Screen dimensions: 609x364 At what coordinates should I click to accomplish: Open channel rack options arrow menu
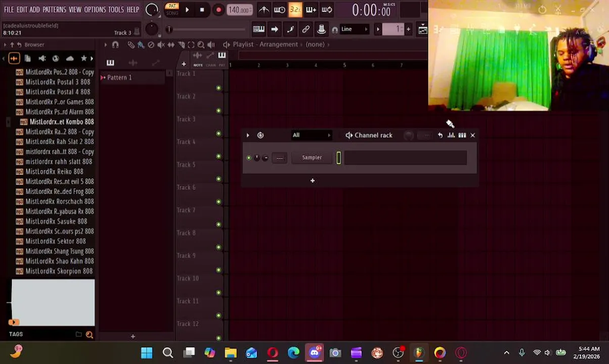pyautogui.click(x=247, y=135)
